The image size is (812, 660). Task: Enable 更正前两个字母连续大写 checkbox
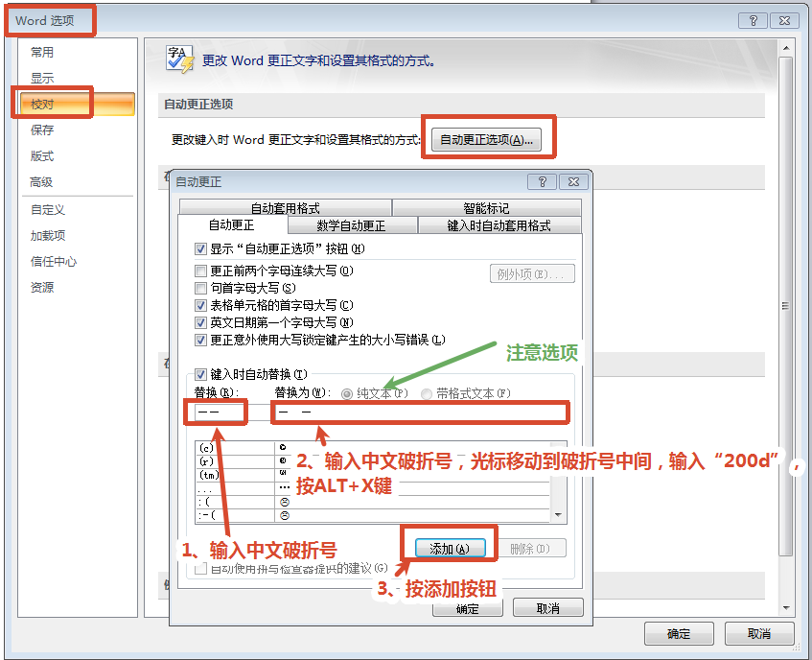point(201,271)
